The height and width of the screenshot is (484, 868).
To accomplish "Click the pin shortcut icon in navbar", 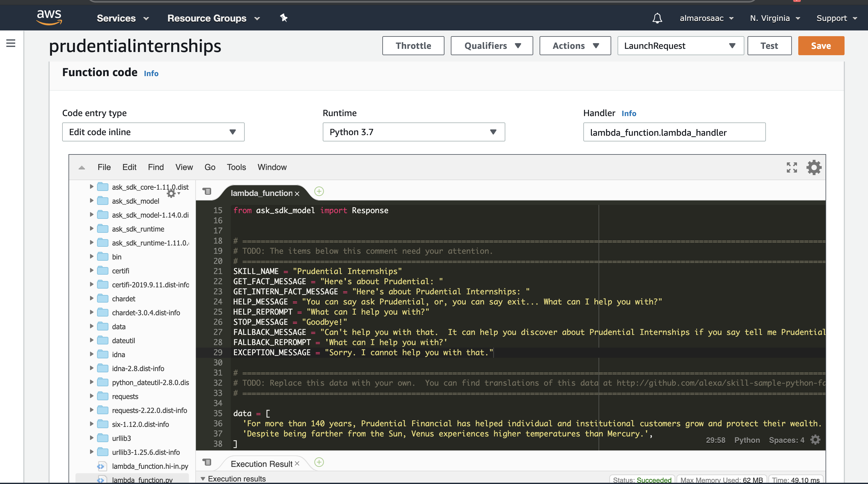I will point(284,18).
